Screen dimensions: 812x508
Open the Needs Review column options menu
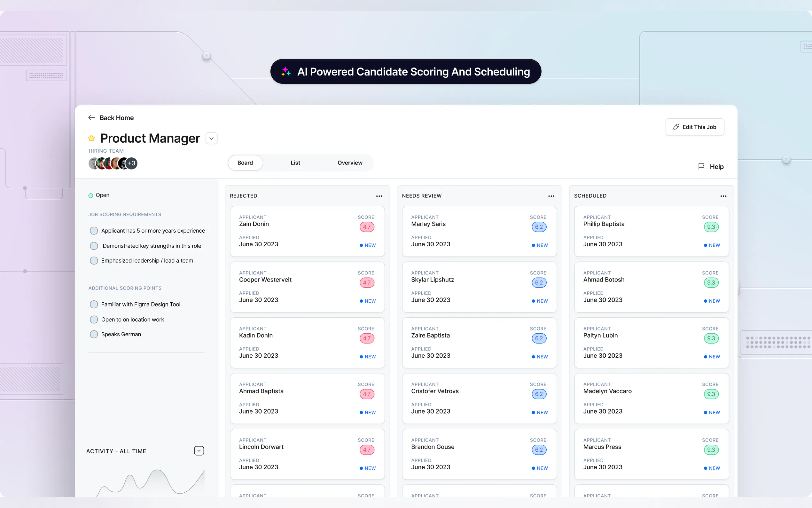point(551,196)
